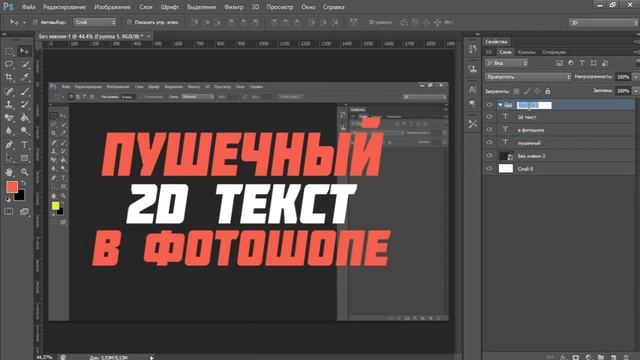Image resolution: width=640 pixels, height=360 pixels.
Task: Switch to the Операции tab
Action: tap(554, 52)
